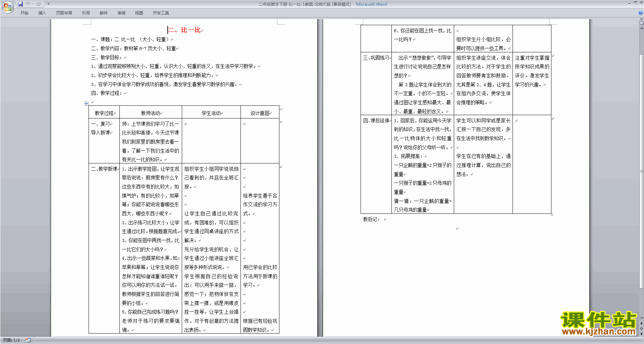
Task: Click the Select Browse Object round button
Action: tap(641, 328)
